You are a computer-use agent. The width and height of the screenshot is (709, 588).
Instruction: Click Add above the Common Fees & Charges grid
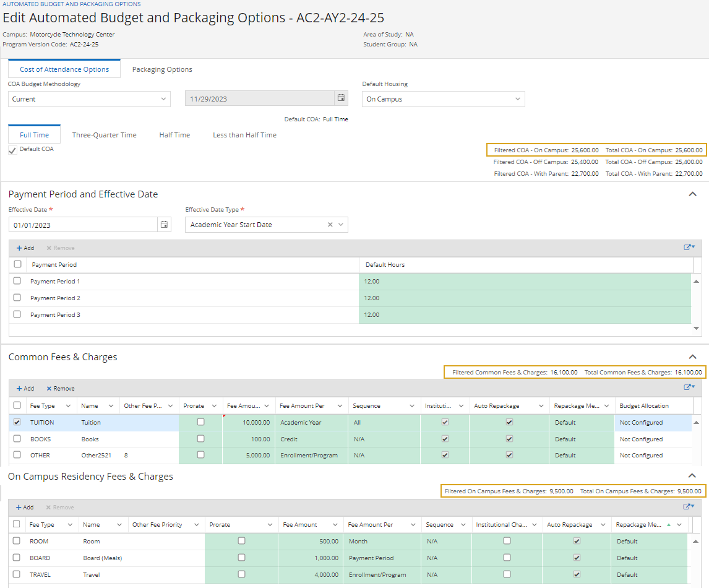click(x=25, y=388)
